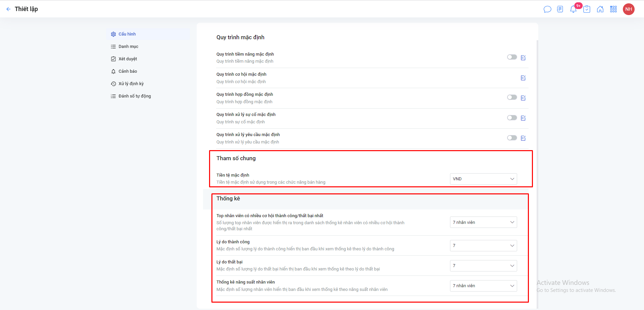644x310 pixels.
Task: Open the notes document icon in header
Action: tap(560, 9)
